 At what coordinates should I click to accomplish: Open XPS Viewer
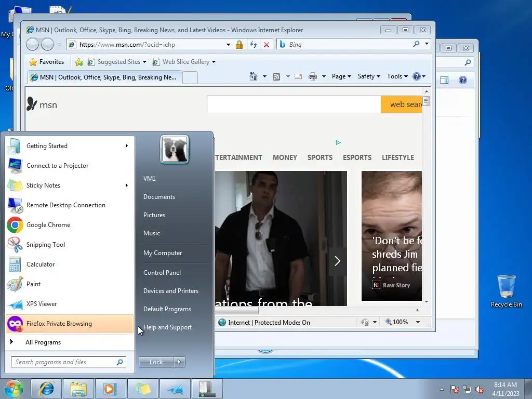(x=70, y=303)
